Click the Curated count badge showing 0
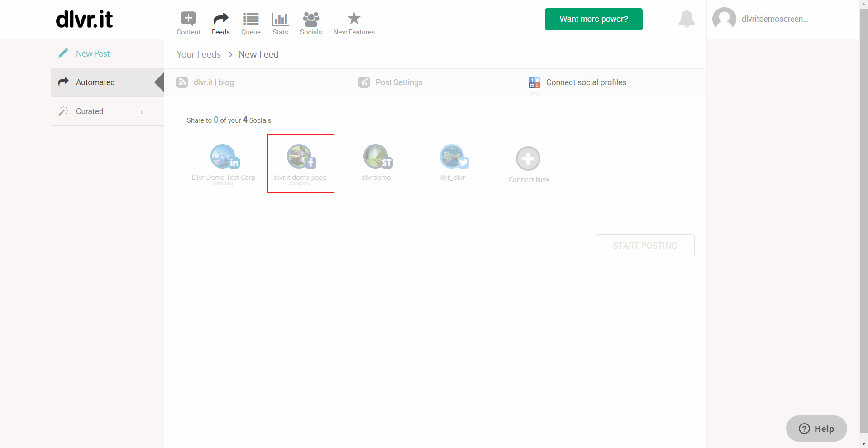This screenshot has width=868, height=448. pos(142,111)
